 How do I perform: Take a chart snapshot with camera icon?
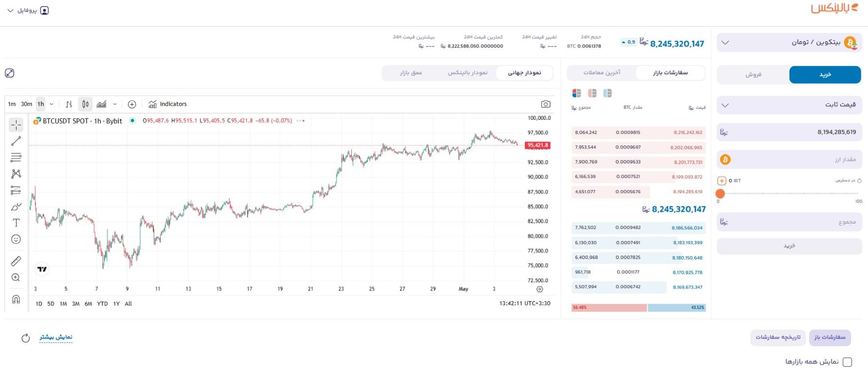point(546,104)
